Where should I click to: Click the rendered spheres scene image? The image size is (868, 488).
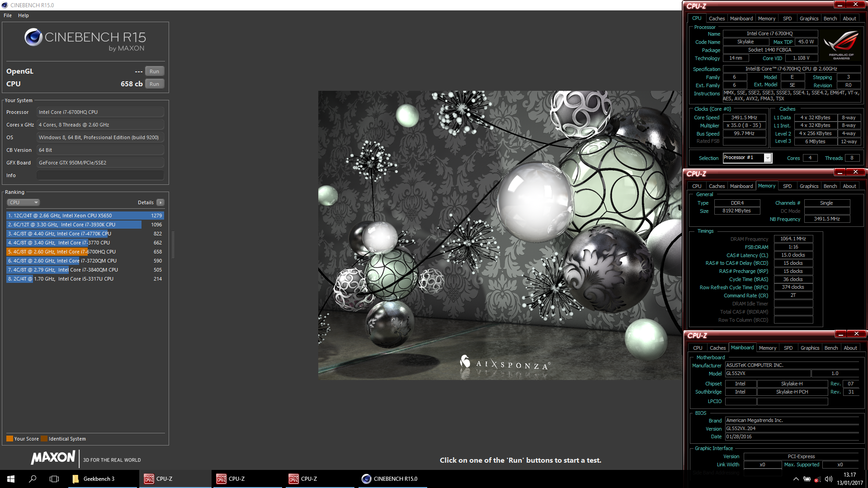[x=500, y=235]
